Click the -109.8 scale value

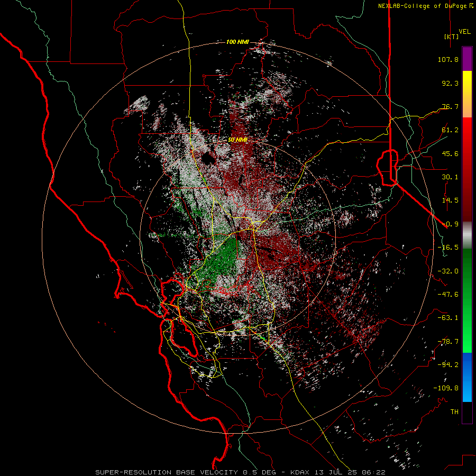446,388
